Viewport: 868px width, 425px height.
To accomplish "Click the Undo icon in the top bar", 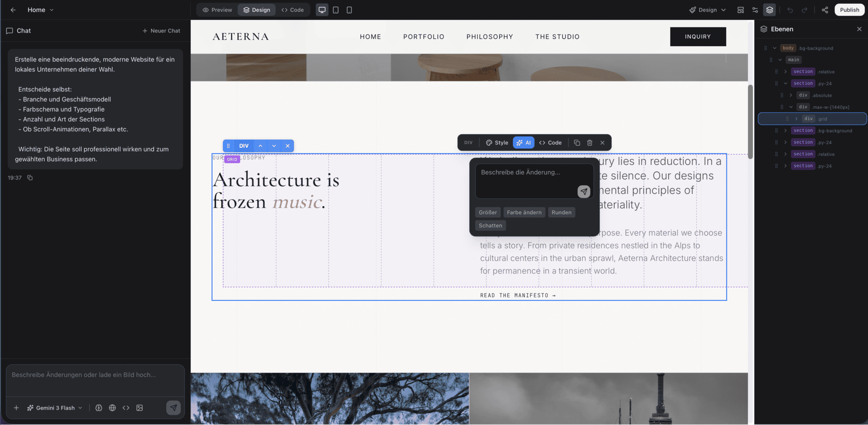I will pyautogui.click(x=790, y=10).
